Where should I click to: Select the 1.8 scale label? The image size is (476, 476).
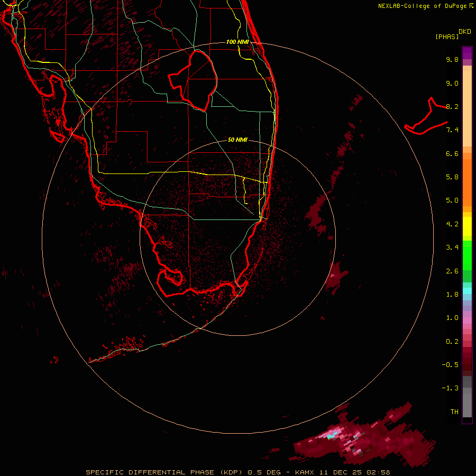tap(452, 295)
